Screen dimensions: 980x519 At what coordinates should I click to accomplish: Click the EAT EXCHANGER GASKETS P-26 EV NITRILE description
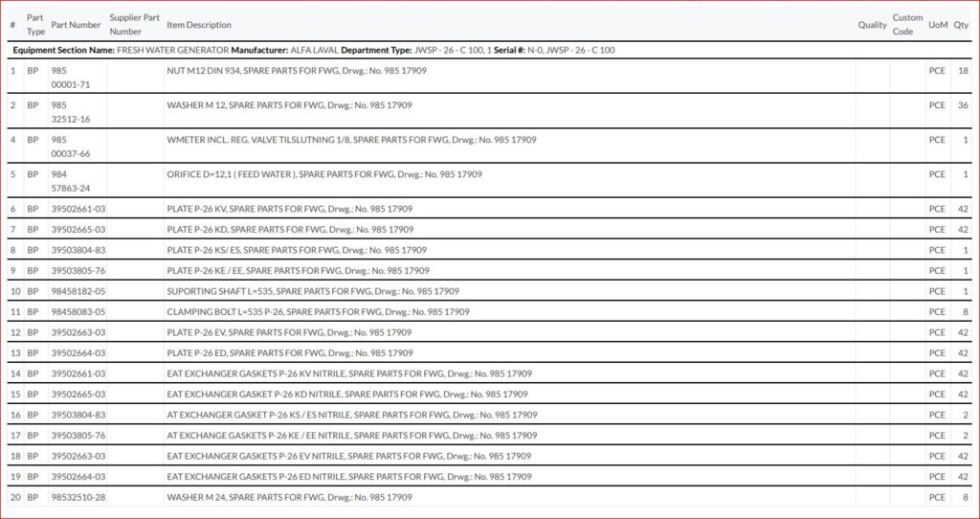348,457
